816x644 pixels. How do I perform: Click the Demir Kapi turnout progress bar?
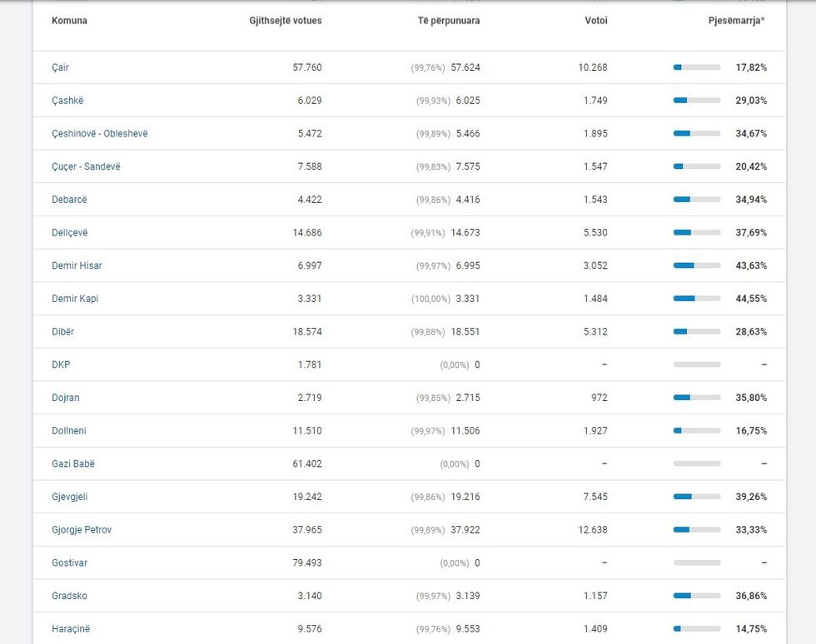click(x=697, y=299)
